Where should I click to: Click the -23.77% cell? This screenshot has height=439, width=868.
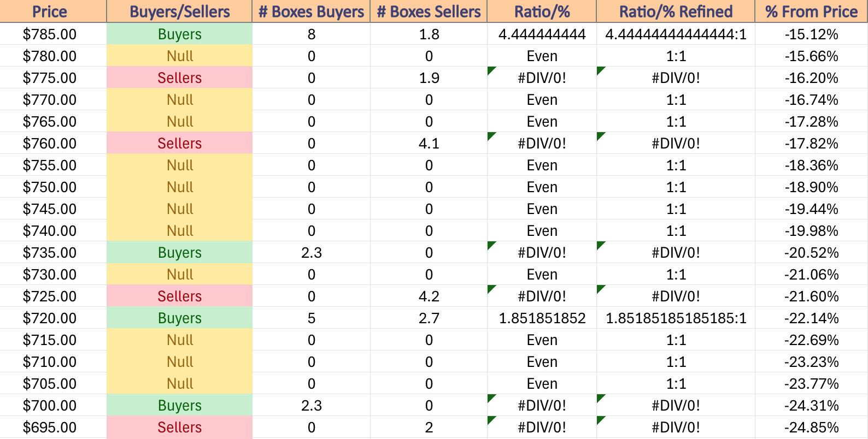pos(811,383)
